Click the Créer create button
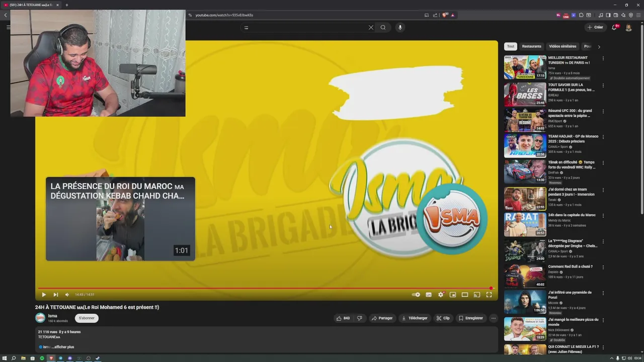The height and width of the screenshot is (362, 644). 595,28
